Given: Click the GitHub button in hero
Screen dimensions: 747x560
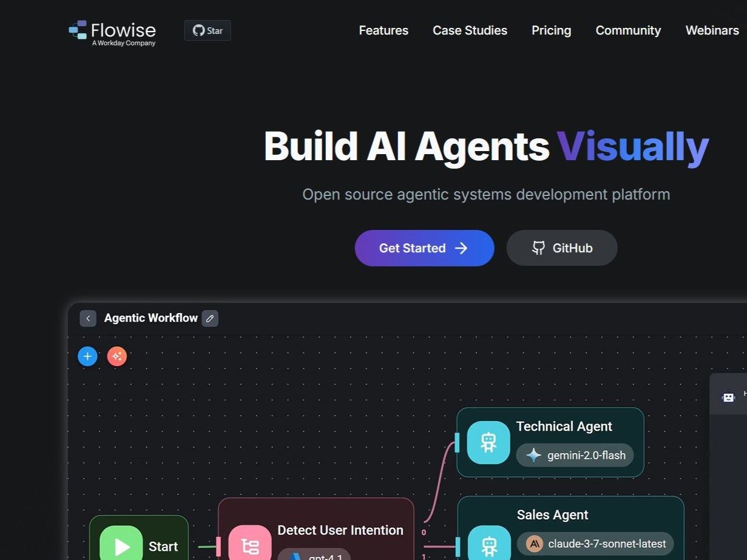Looking at the screenshot, I should coord(562,248).
